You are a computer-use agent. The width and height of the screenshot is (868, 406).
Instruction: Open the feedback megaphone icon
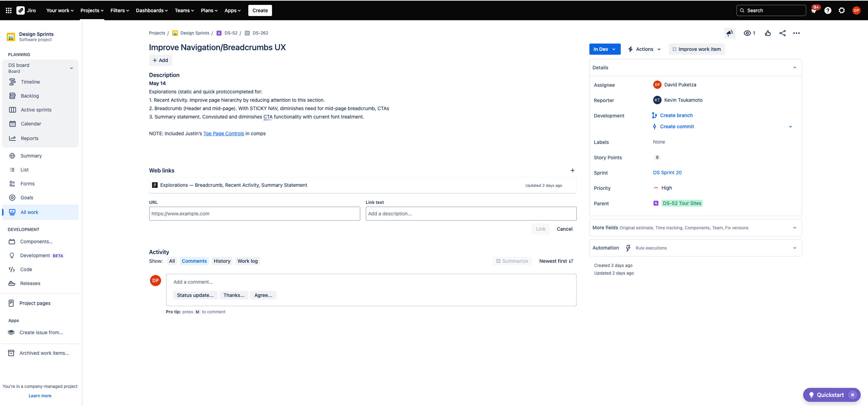(730, 33)
